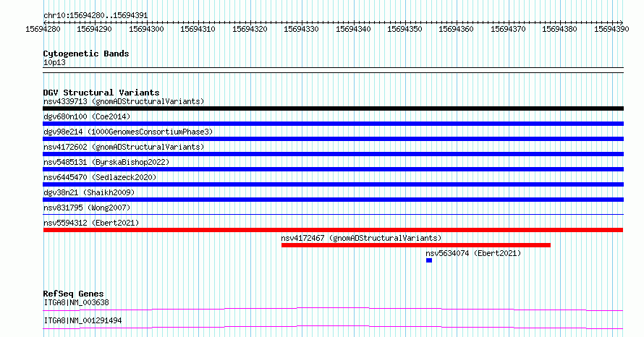Open nsv5634074 (Ebert2021) label
The width and height of the screenshot is (644, 337).
point(473,253)
